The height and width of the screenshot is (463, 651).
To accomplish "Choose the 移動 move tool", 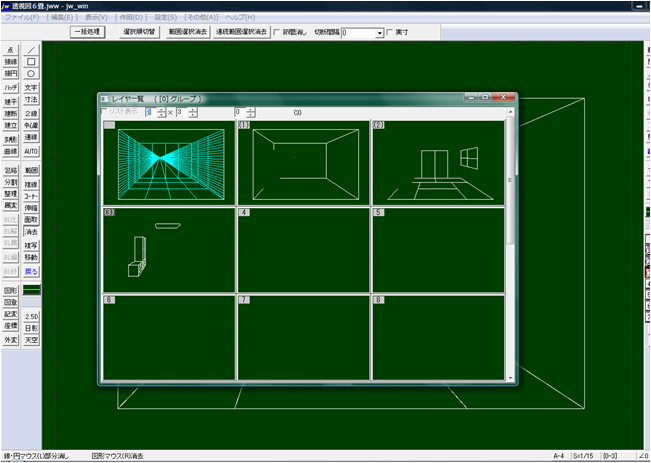I will pos(31,257).
